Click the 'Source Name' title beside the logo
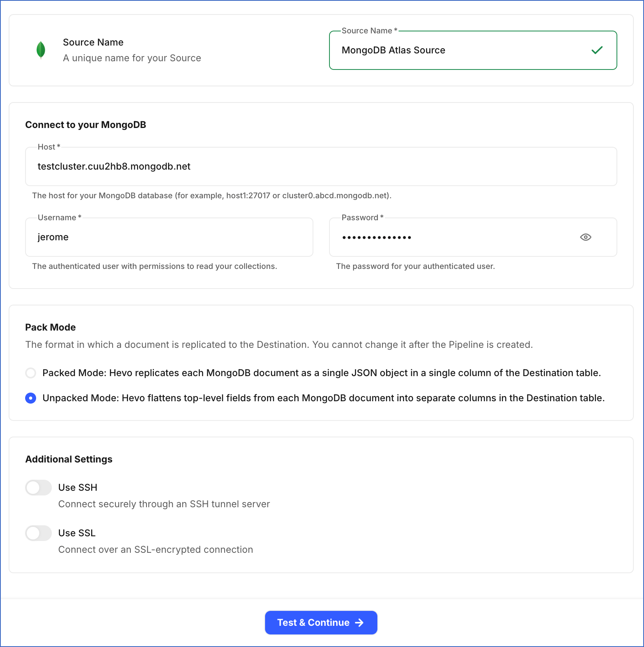644x647 pixels. (93, 42)
